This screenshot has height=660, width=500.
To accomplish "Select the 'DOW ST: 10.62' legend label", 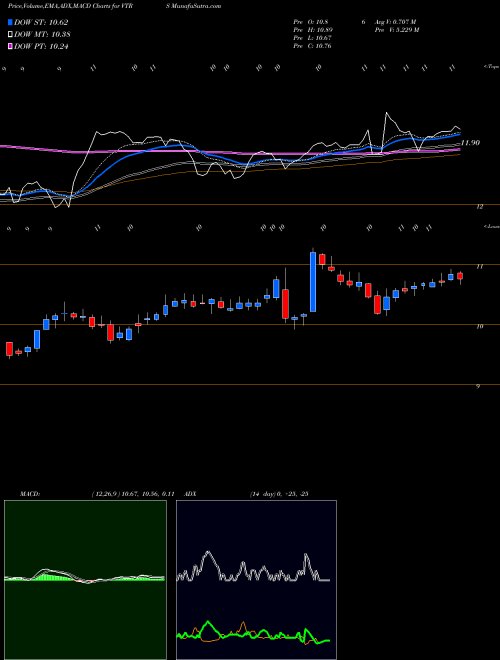I will pos(41,22).
